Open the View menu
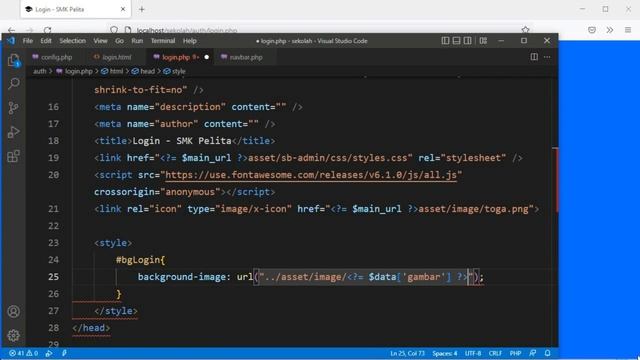The width and height of the screenshot is (640, 360). coord(100,41)
